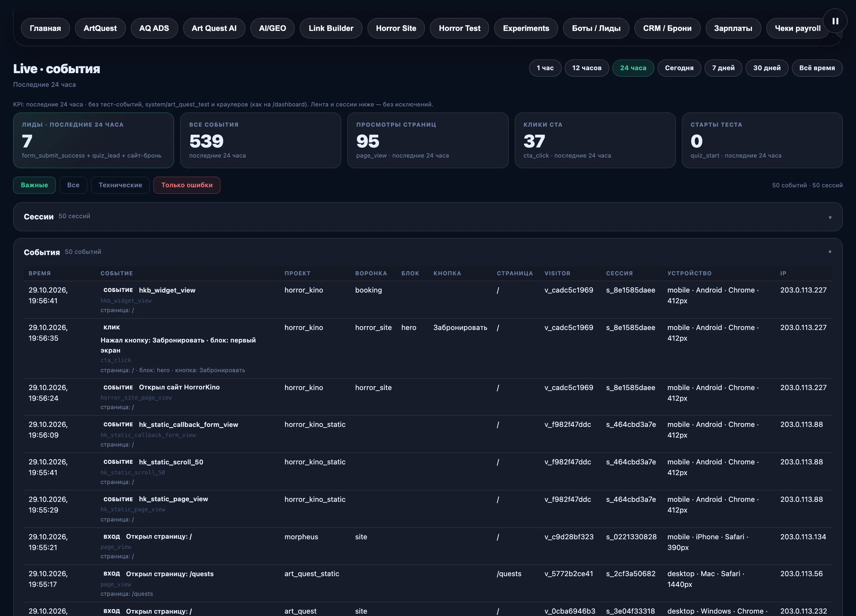The height and width of the screenshot is (616, 856).
Task: Open the Главная navigation tab
Action: click(x=45, y=28)
